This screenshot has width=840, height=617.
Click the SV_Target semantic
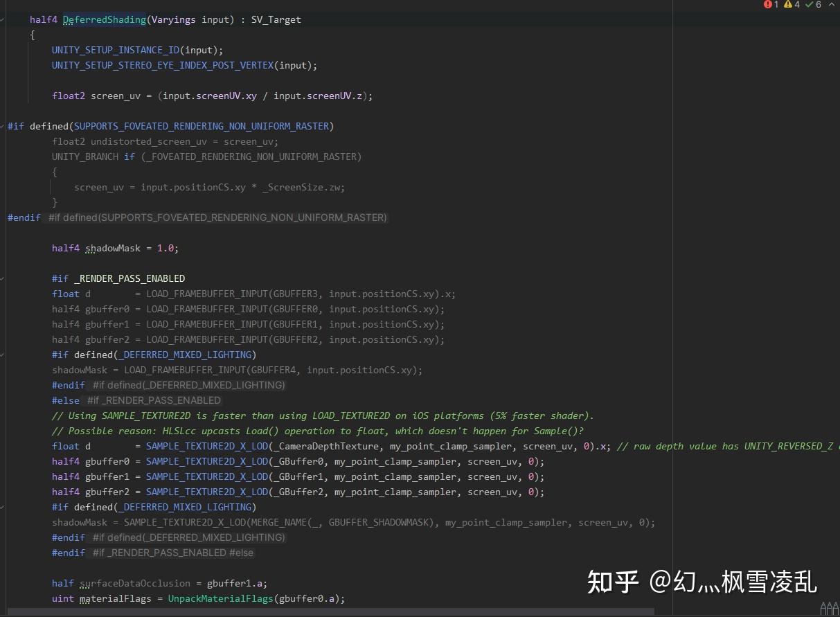276,19
